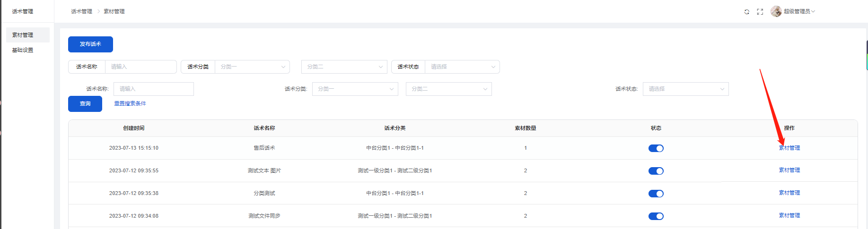Disable status switch for 售后话术 row
868x229 pixels.
coord(656,148)
